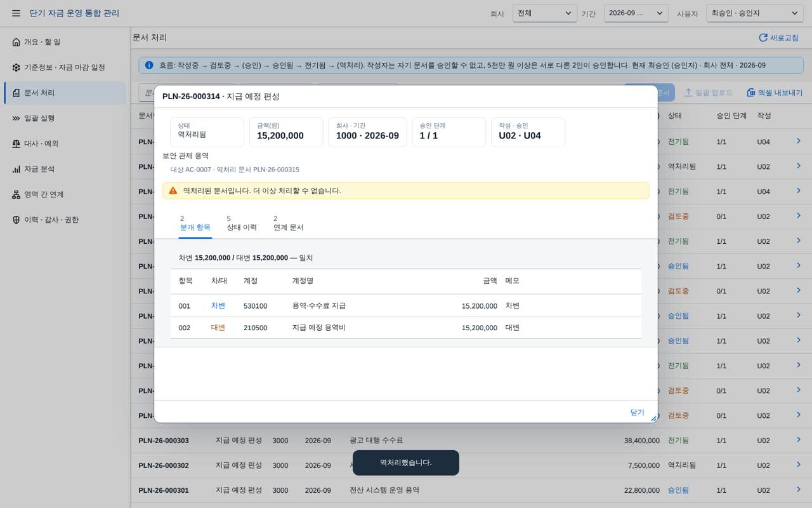Click 광고 대행 수수료 description
Viewport: 812px width, 508px height.
(x=376, y=440)
